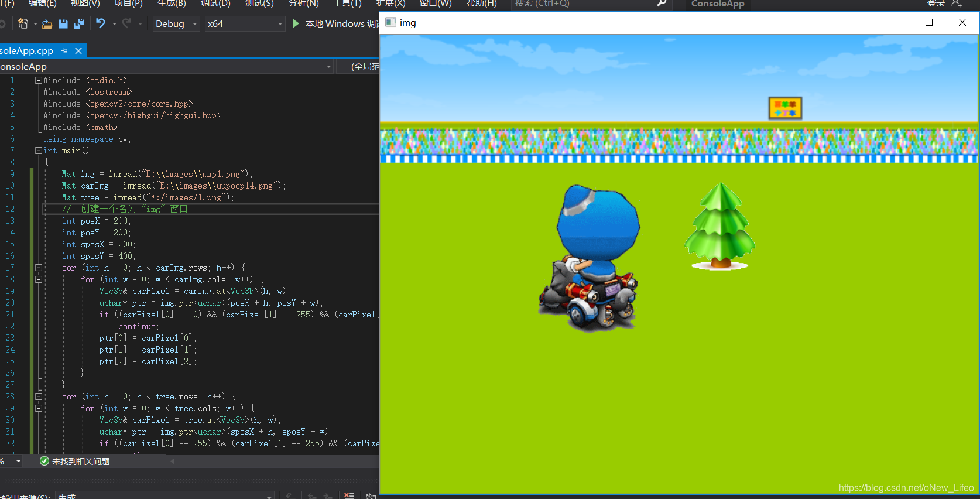Open the 生成(B) menu
Screen dimensions: 980x499
172,4
